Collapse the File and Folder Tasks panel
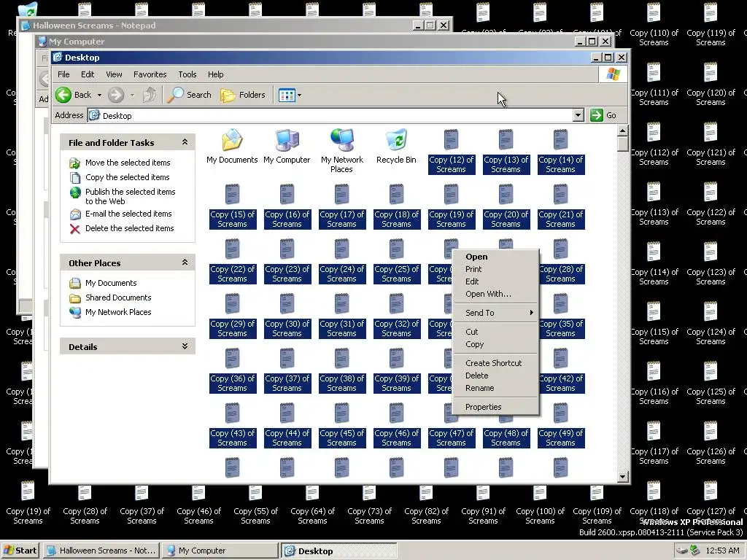The width and height of the screenshot is (747, 560). tap(185, 142)
